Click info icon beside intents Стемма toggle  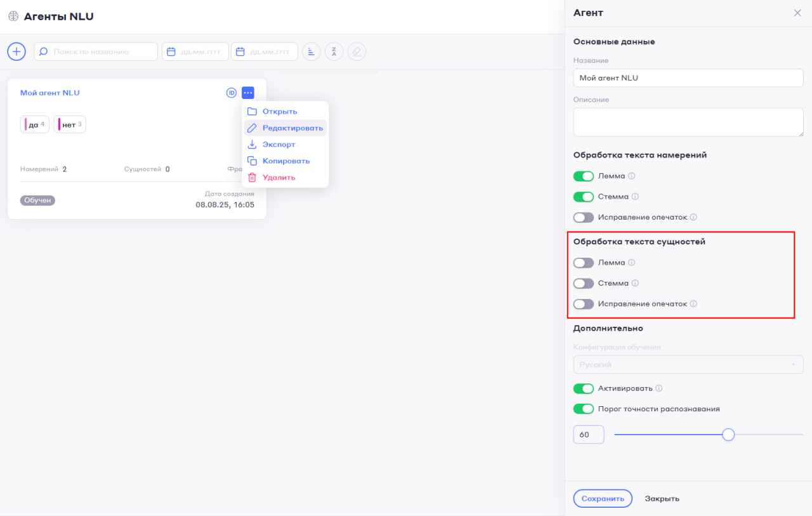(635, 197)
